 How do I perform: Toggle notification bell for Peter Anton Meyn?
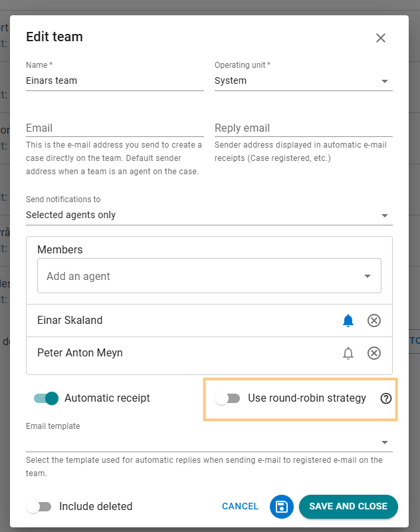(348, 353)
